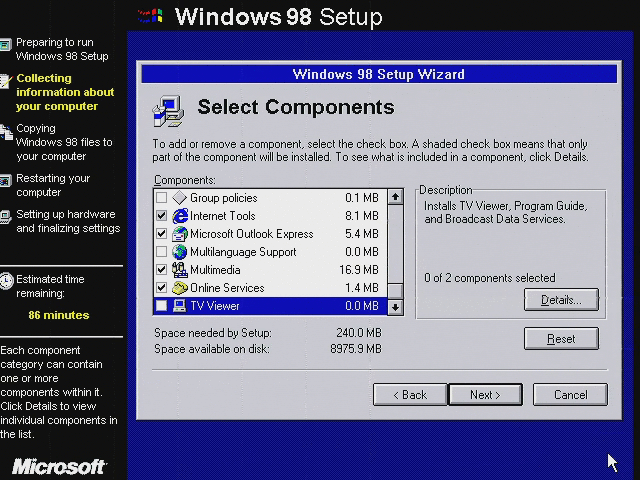Select the Internet Tools row label
Image resolution: width=640 pixels, height=480 pixels.
(x=223, y=216)
